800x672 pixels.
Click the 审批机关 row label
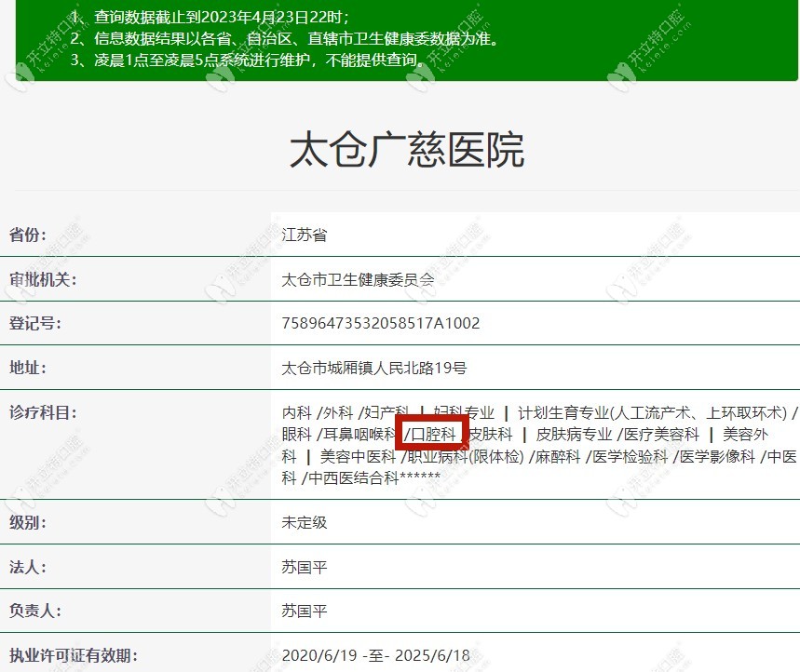(43, 279)
